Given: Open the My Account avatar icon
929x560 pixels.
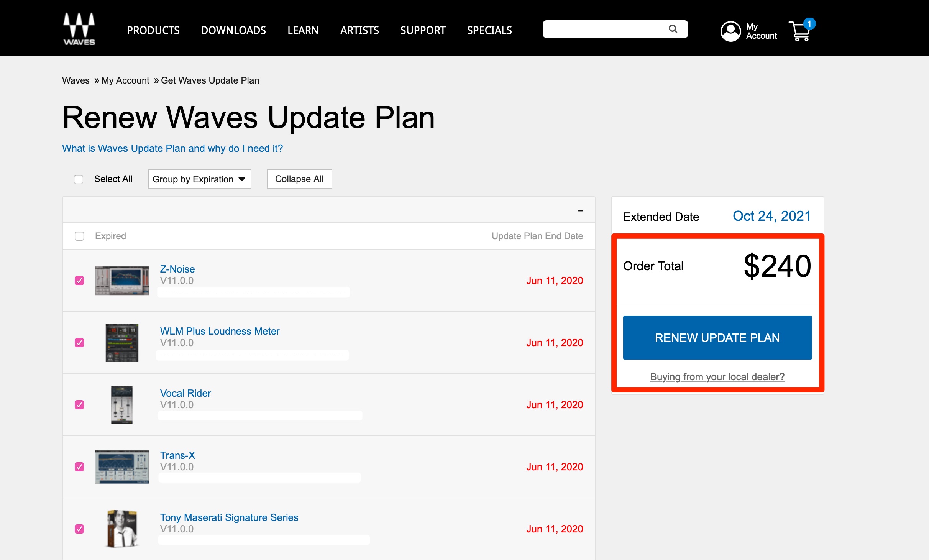Looking at the screenshot, I should click(730, 31).
